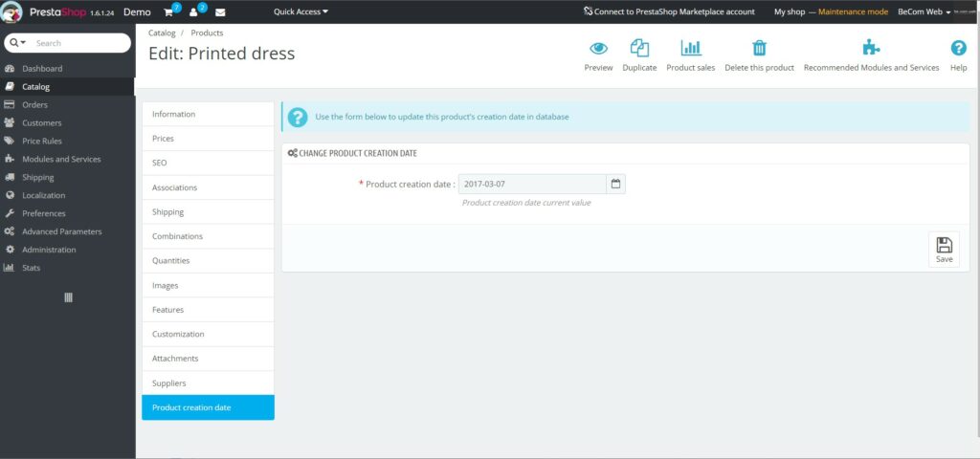Click the Localization globe icon in the sidebar
The image size is (980, 459).
(x=10, y=195)
